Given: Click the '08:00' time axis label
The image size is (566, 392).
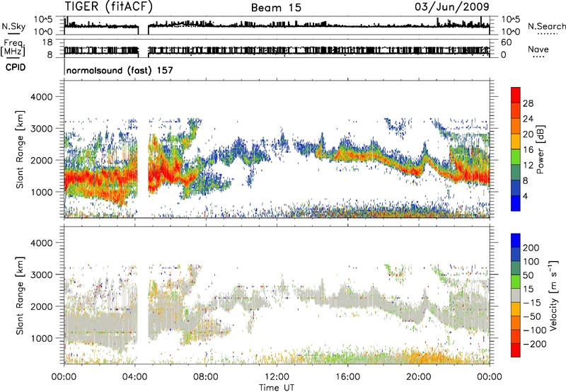Looking at the screenshot, I should (206, 377).
